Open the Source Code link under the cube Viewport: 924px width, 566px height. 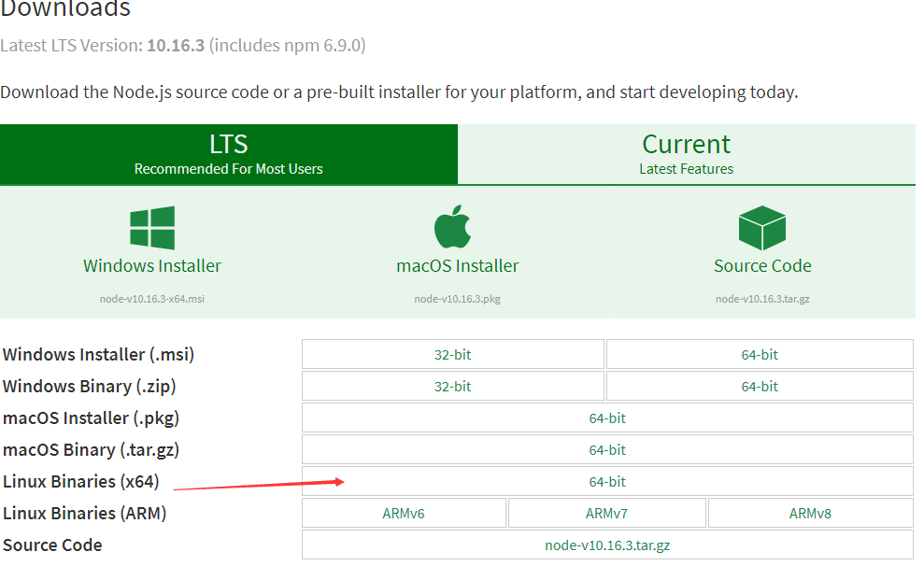click(762, 265)
